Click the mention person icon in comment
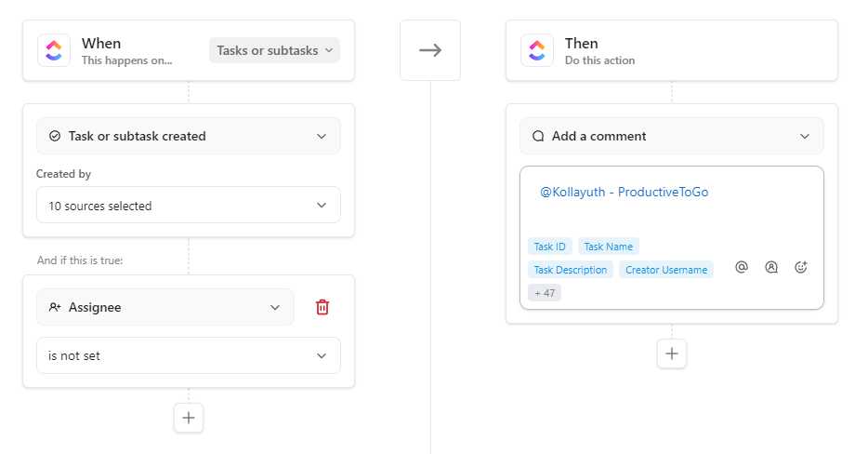The image size is (868, 454). (x=771, y=267)
